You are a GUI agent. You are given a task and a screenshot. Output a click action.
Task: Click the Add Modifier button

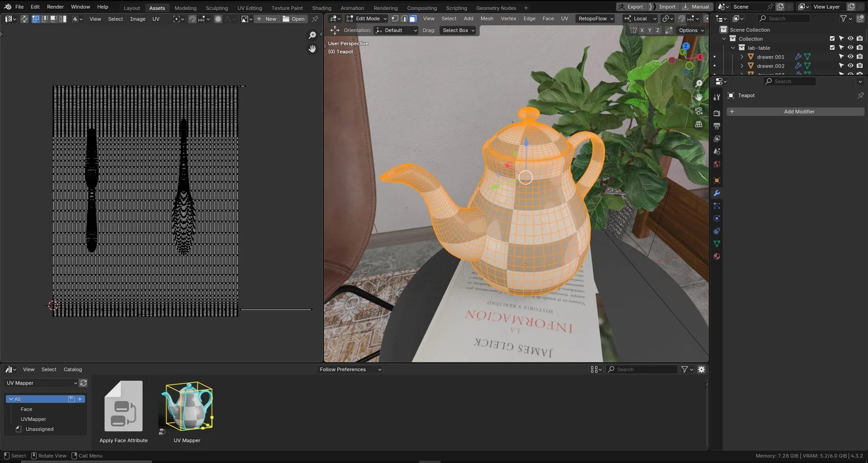[x=795, y=112]
